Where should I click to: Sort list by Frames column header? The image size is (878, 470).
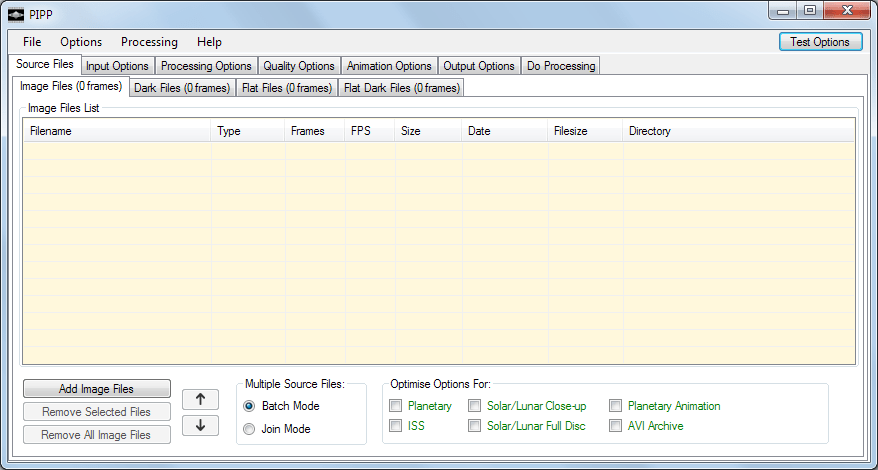(315, 131)
